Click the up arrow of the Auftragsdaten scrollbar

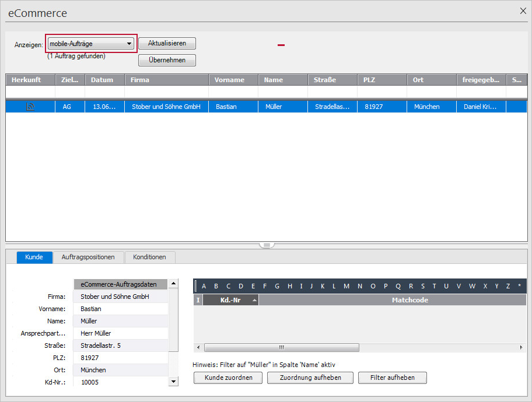173,283
